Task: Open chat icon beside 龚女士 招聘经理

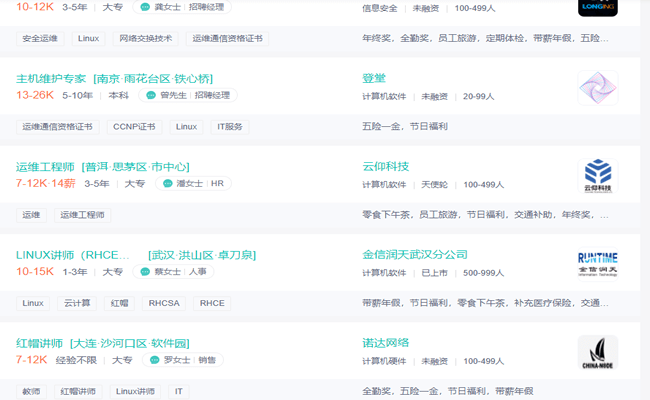Action: click(145, 7)
